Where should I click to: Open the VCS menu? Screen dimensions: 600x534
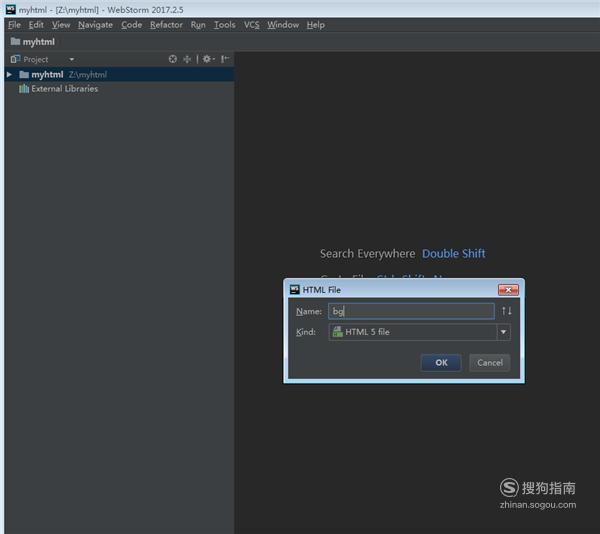pyautogui.click(x=251, y=25)
